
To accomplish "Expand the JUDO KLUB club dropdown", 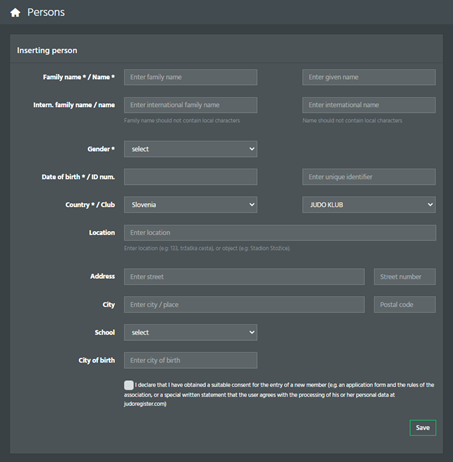I will 369,205.
